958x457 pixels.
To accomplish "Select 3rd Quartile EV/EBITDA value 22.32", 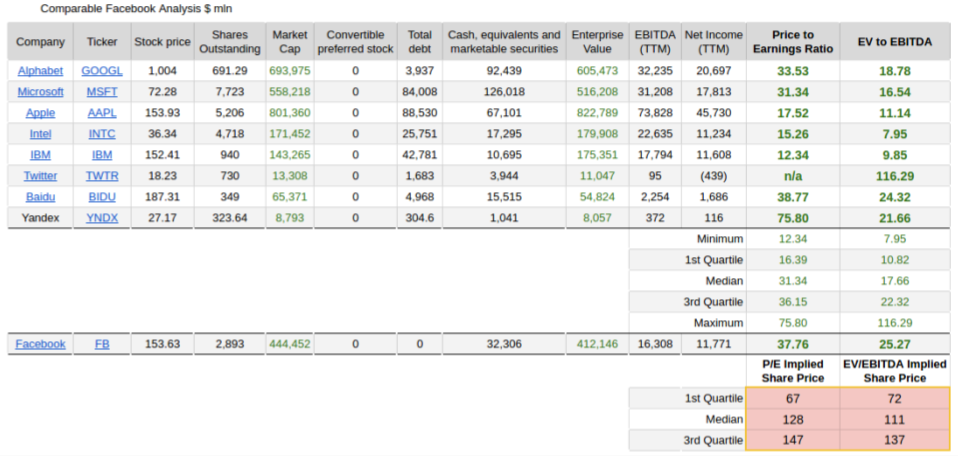I will 895,302.
